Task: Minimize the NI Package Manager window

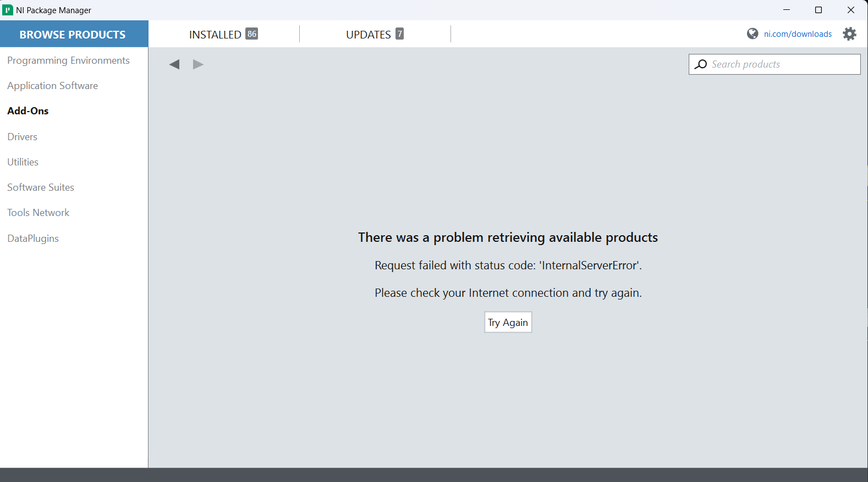Action: (787, 10)
